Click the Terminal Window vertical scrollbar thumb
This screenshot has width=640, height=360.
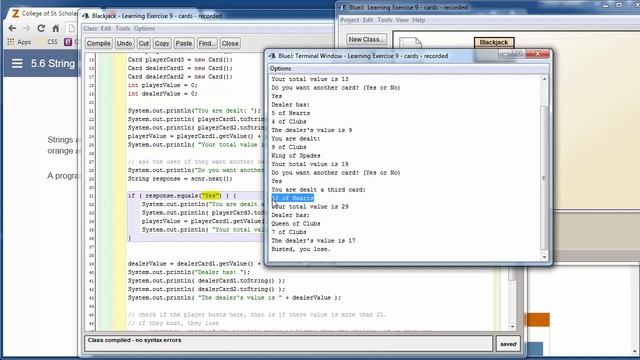(544, 178)
